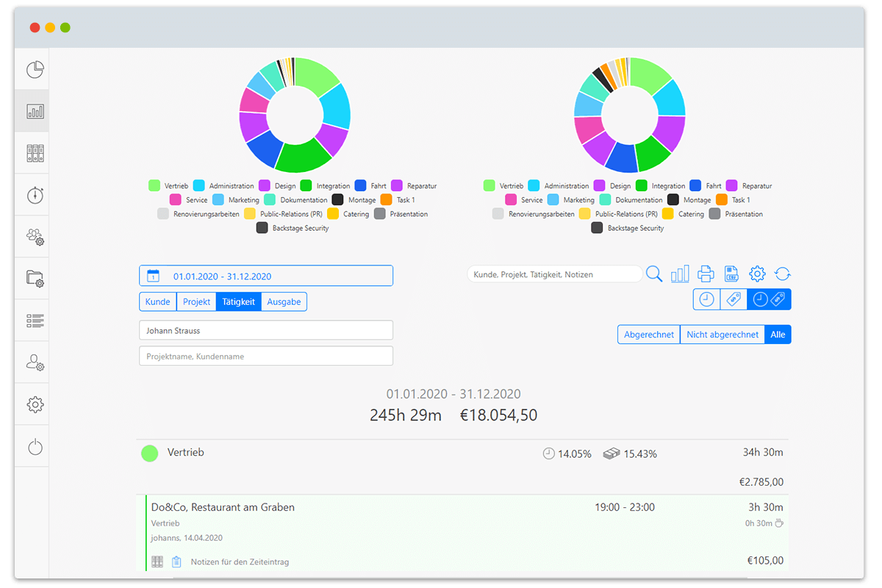Toggle the bar chart view icon
The width and height of the screenshot is (882, 588).
coord(680,274)
